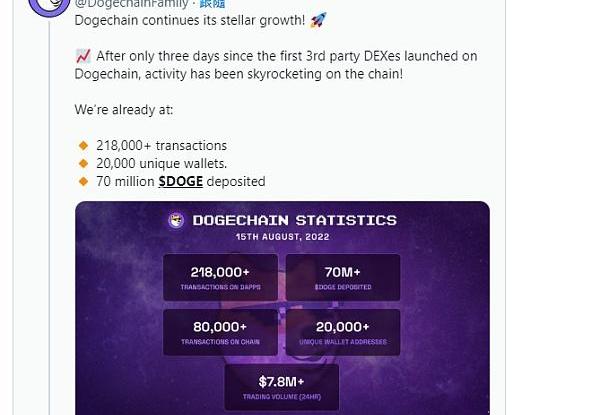Click the $7.8M+ trading volume card
Viewport: 600px width, 415px height.
pos(282,387)
